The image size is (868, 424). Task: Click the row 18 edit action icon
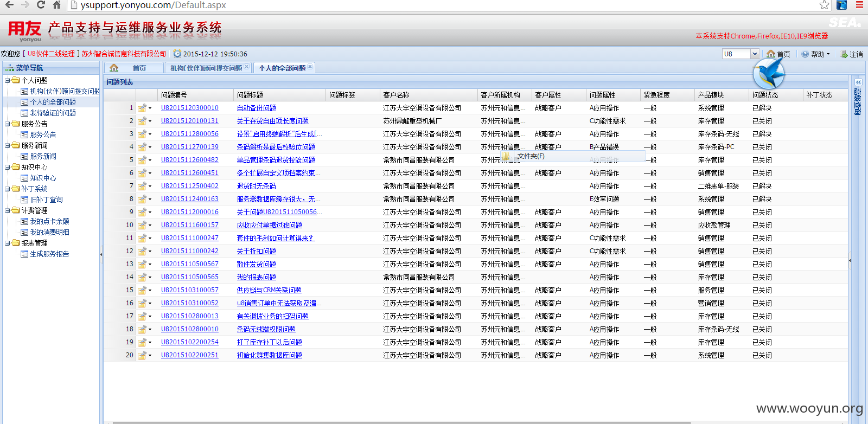pyautogui.click(x=142, y=329)
